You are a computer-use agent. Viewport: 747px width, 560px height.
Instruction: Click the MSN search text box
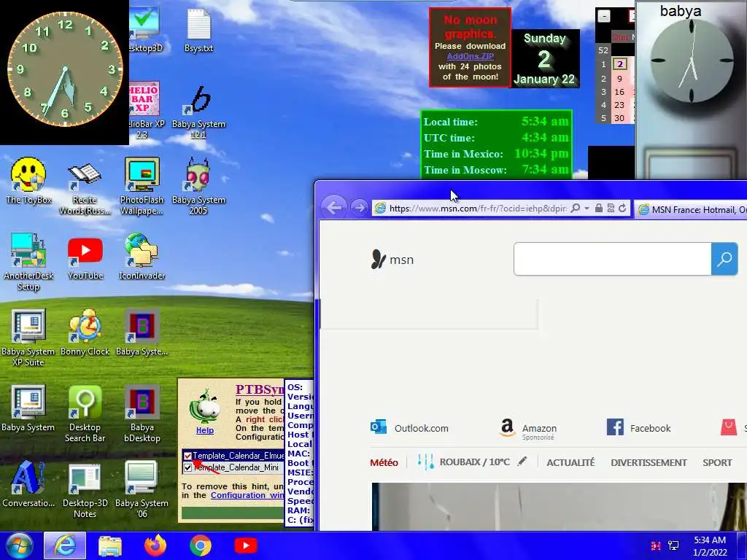(612, 259)
